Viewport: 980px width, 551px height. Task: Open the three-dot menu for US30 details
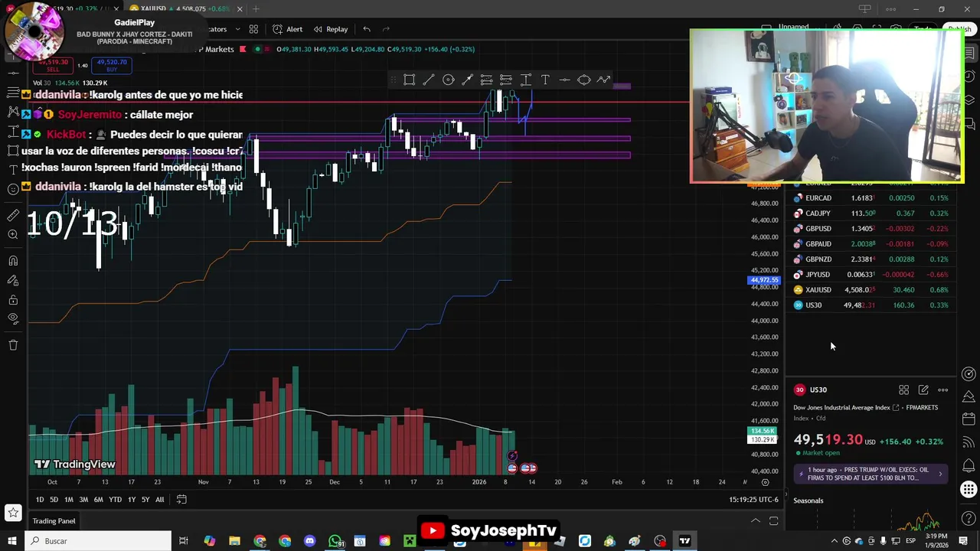[943, 390]
